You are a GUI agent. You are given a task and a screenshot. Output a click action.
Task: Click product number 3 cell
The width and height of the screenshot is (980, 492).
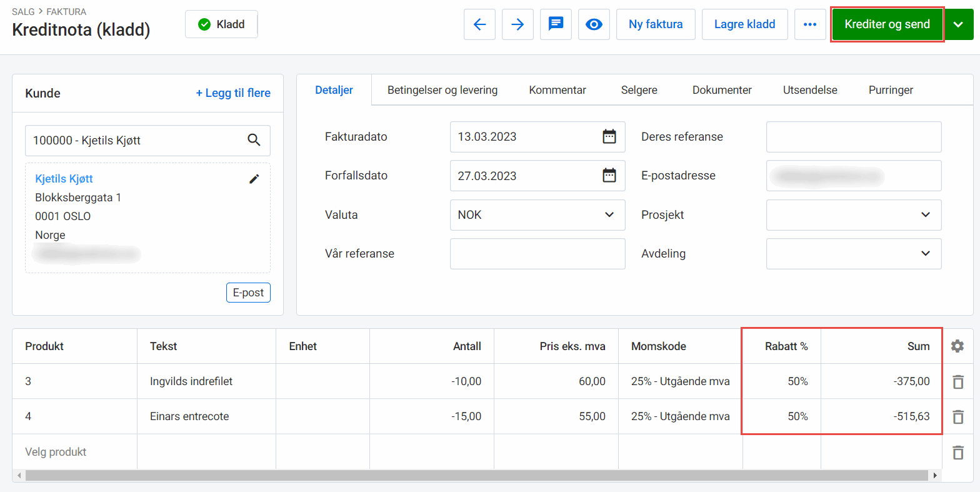click(x=74, y=381)
